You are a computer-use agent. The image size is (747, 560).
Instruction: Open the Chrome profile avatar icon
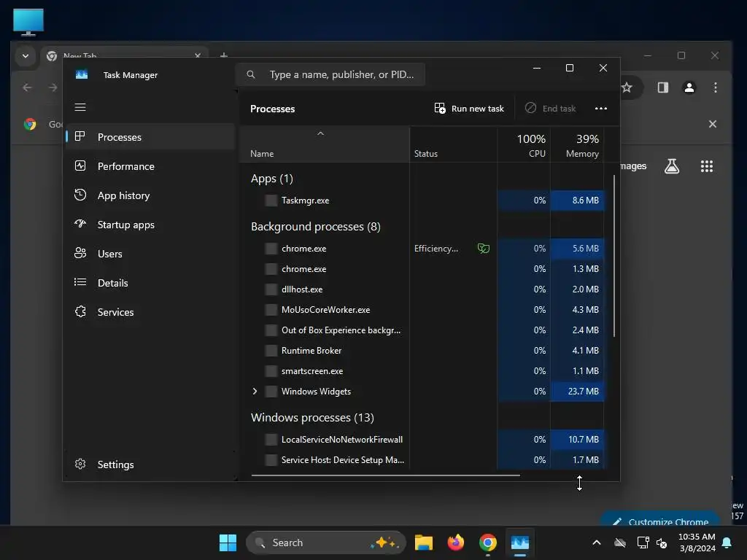coord(689,87)
